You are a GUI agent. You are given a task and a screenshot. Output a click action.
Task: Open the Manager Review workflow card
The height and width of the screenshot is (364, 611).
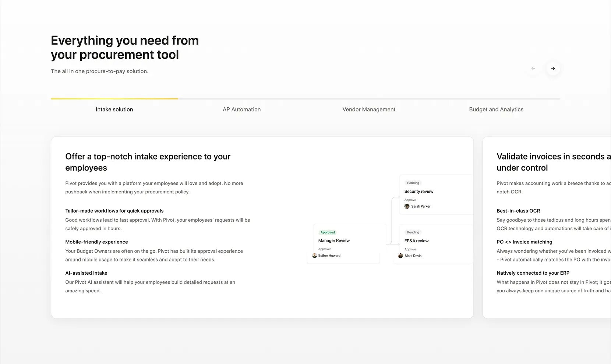[x=346, y=244]
